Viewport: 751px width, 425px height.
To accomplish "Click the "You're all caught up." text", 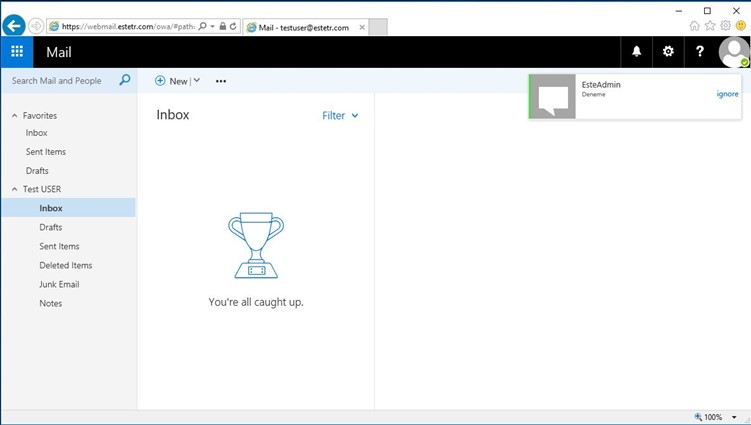I will pyautogui.click(x=256, y=302).
